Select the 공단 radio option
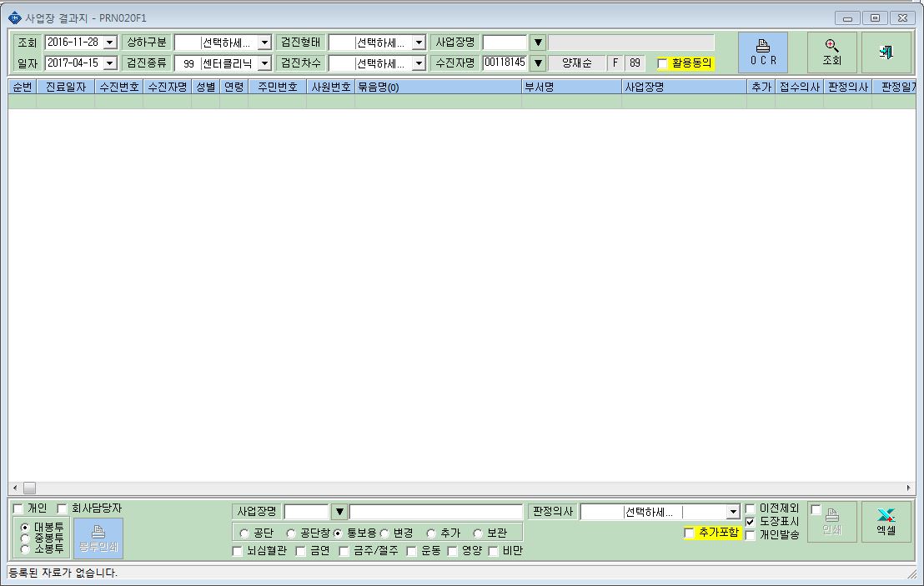The height and width of the screenshot is (586, 924). point(244,533)
